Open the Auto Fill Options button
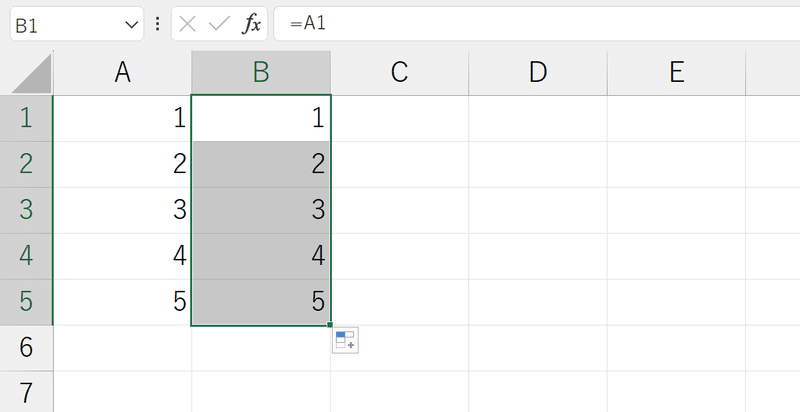800x412 pixels. [345, 340]
